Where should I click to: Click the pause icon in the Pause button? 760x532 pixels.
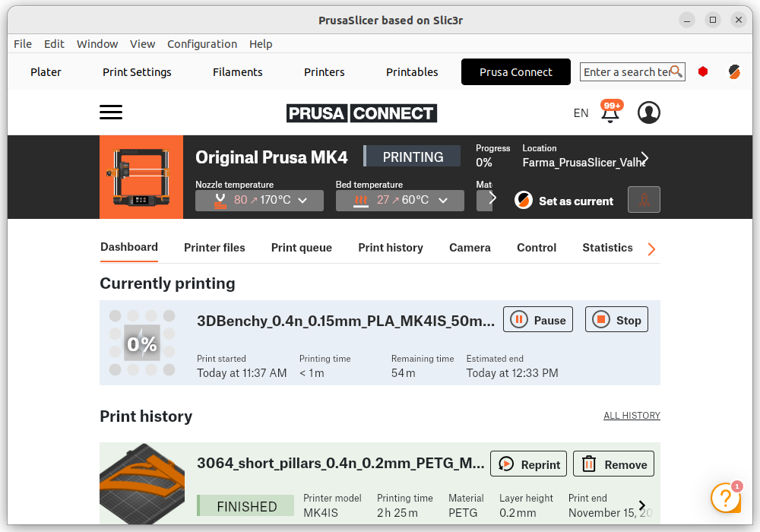518,320
